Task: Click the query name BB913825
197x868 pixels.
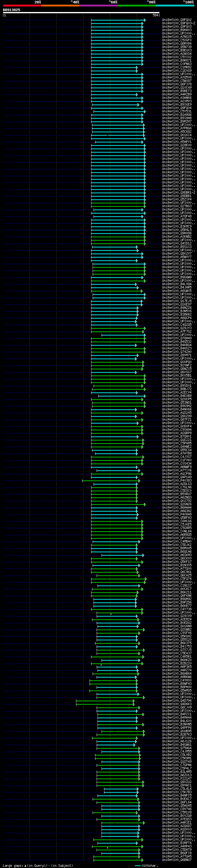Action: (x=11, y=10)
